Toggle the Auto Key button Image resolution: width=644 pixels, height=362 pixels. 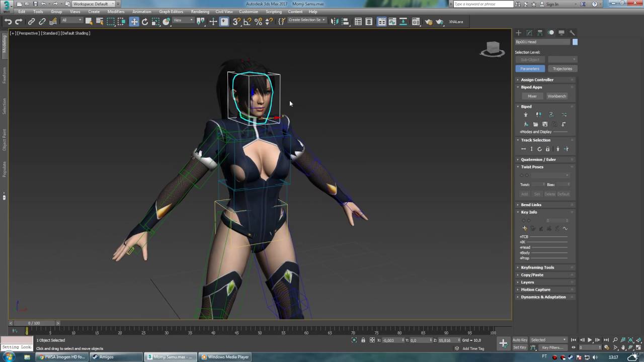point(520,340)
